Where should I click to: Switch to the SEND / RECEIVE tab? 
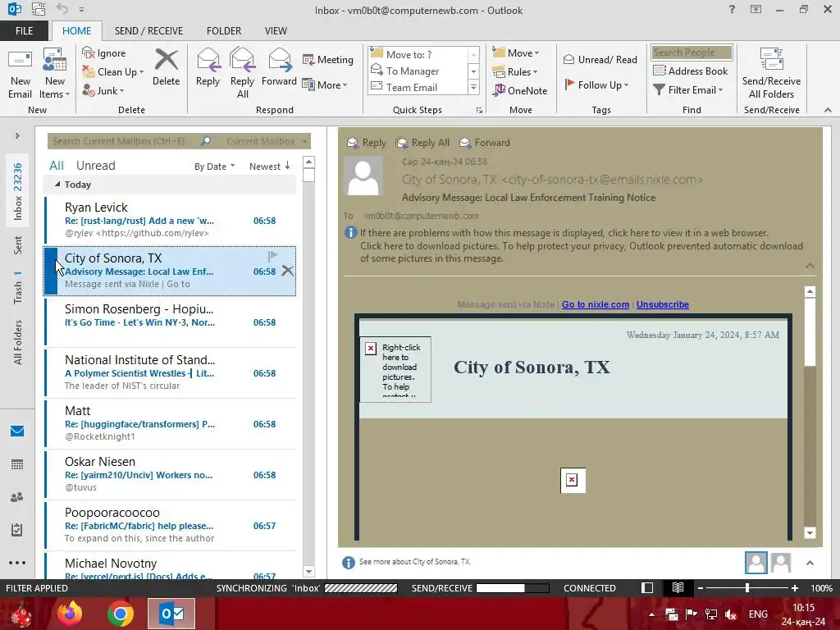coord(148,31)
